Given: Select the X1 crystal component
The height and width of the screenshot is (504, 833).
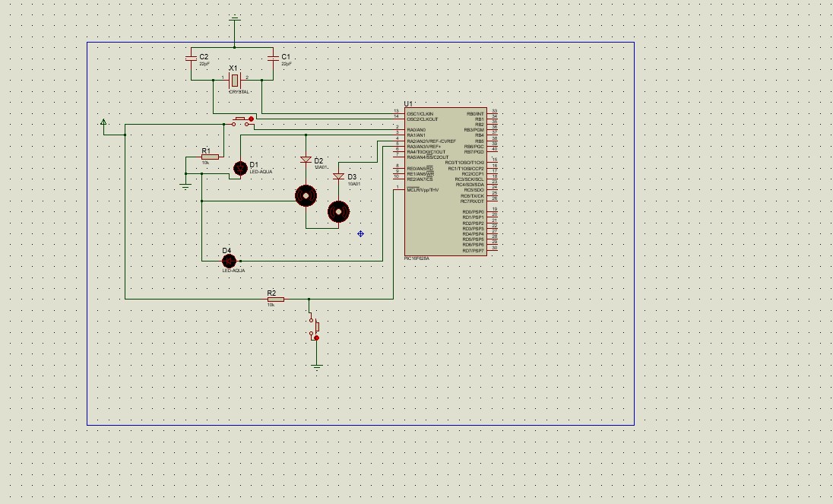Looking at the screenshot, I should [235, 81].
